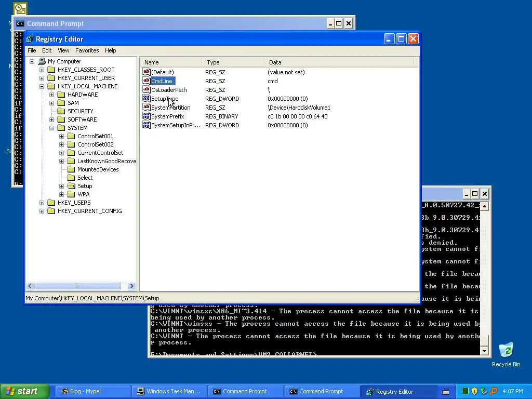Click Command Prompt scroll down arrow
The height and width of the screenshot is (399, 532).
[x=484, y=351]
